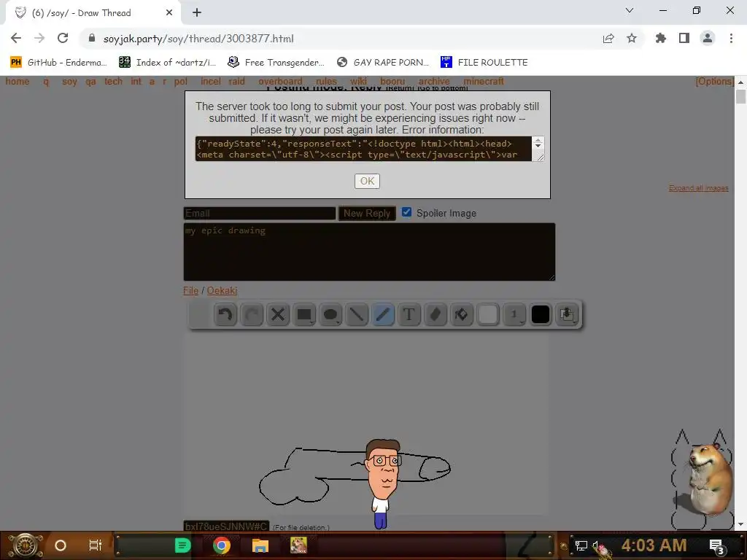Open the green app icon on taskbar
Screen dimensions: 747x560
pyautogui.click(x=182, y=545)
